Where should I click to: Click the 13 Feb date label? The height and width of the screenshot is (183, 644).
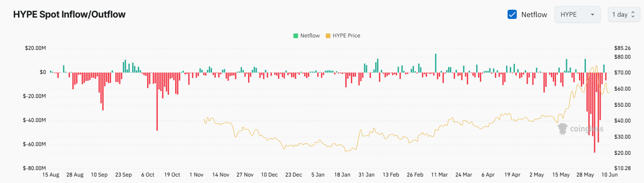[391, 175]
